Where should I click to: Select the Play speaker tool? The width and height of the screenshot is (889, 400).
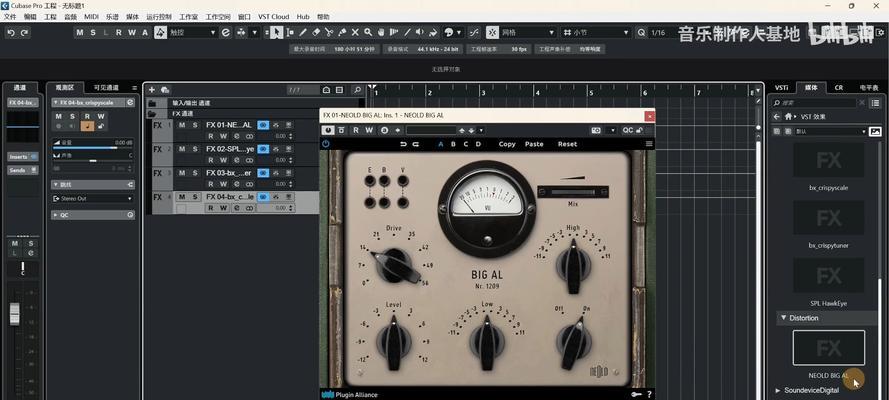[x=421, y=32]
